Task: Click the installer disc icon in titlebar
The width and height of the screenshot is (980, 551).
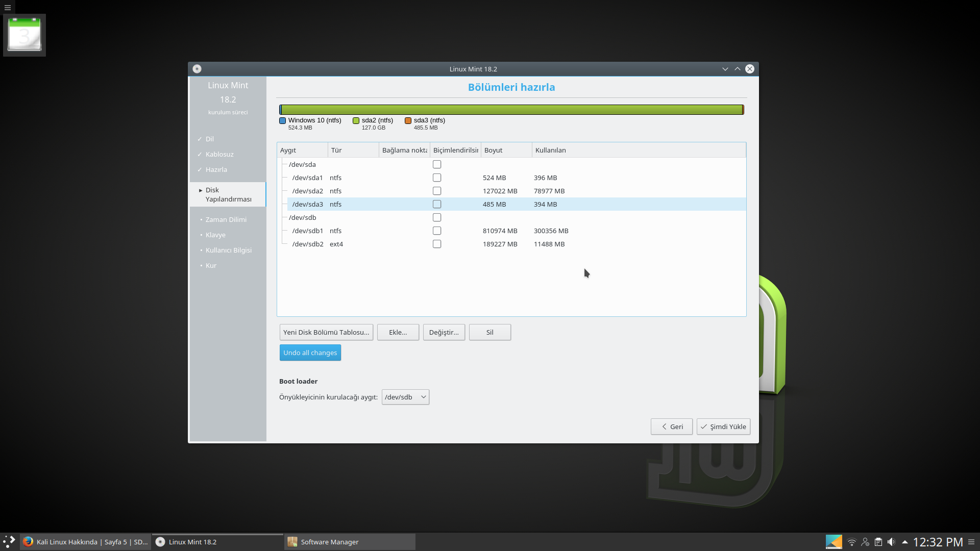Action: (197, 69)
